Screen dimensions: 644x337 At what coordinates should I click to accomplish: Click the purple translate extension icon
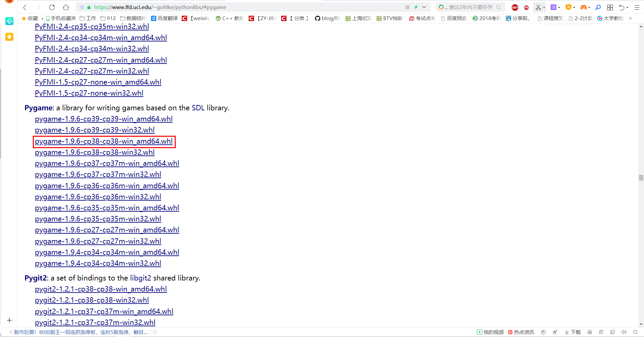[x=553, y=7]
